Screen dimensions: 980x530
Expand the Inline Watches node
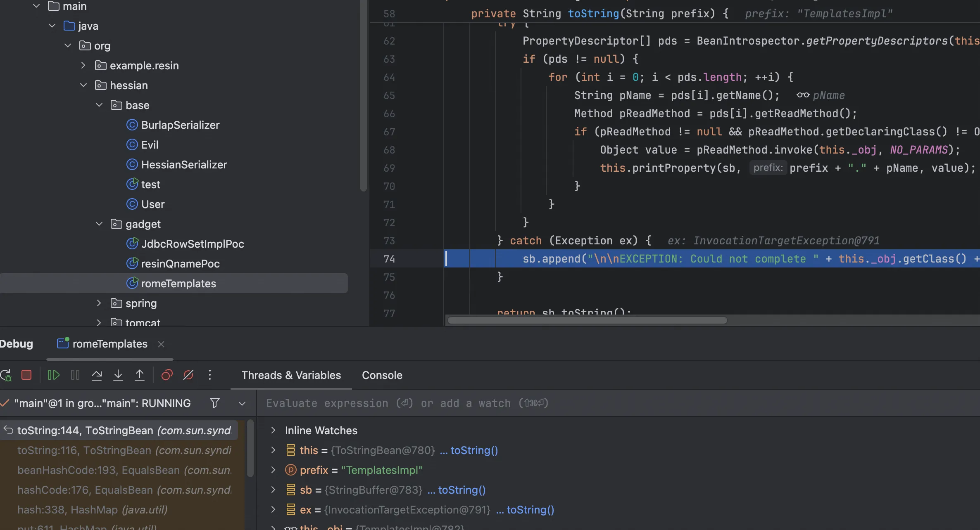click(x=273, y=431)
